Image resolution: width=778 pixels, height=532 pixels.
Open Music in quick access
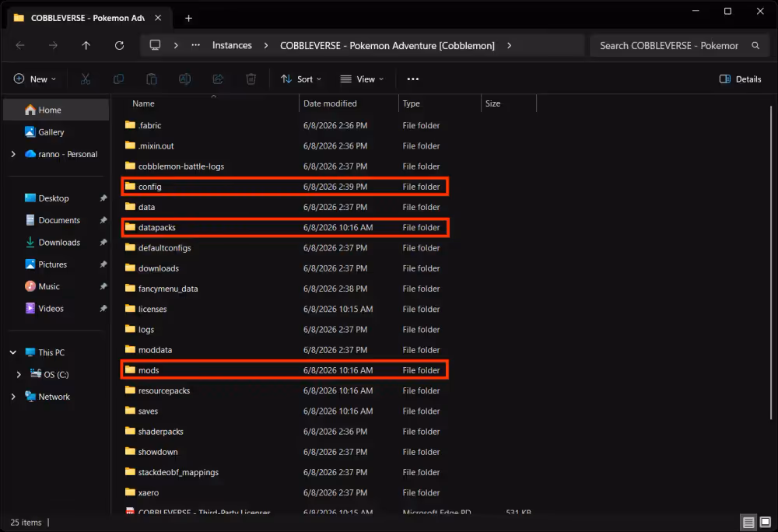coord(55,286)
